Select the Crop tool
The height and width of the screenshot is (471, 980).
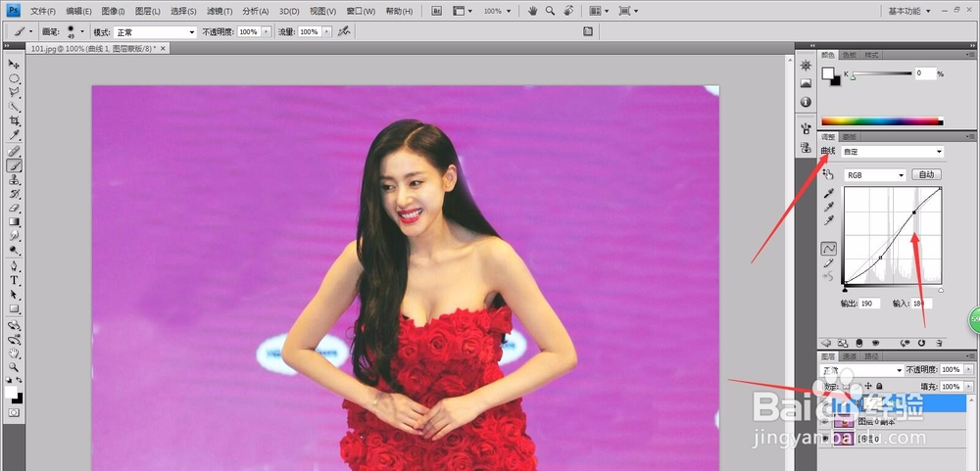pyautogui.click(x=14, y=120)
